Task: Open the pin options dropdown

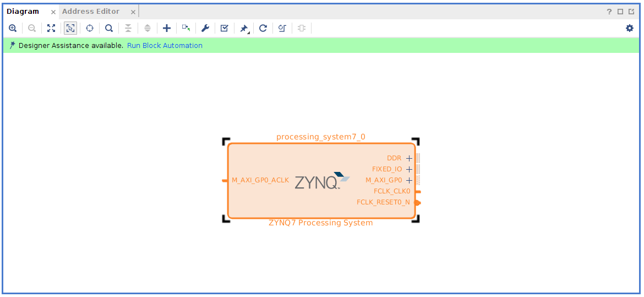Action: tap(244, 29)
